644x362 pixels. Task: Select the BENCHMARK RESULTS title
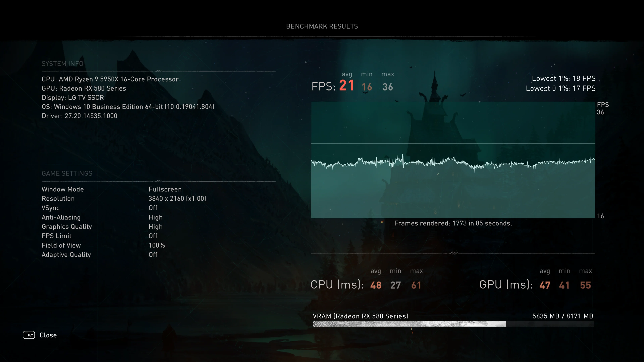click(322, 26)
